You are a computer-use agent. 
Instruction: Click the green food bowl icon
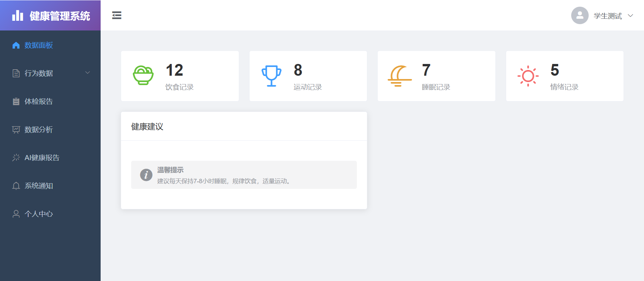pyautogui.click(x=143, y=75)
